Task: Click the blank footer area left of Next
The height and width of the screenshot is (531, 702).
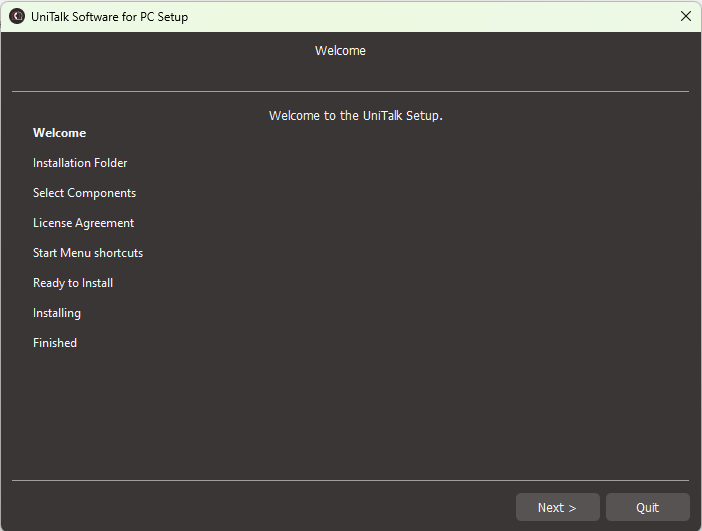Action: click(260, 507)
